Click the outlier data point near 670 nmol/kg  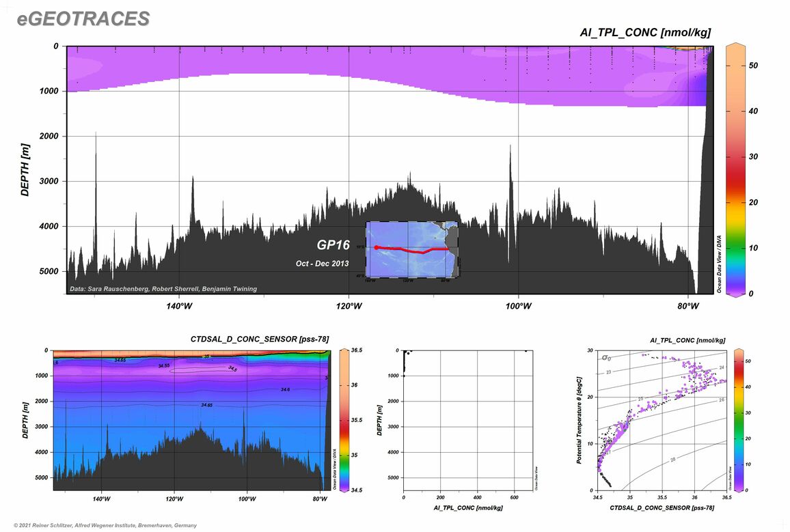tap(526, 351)
